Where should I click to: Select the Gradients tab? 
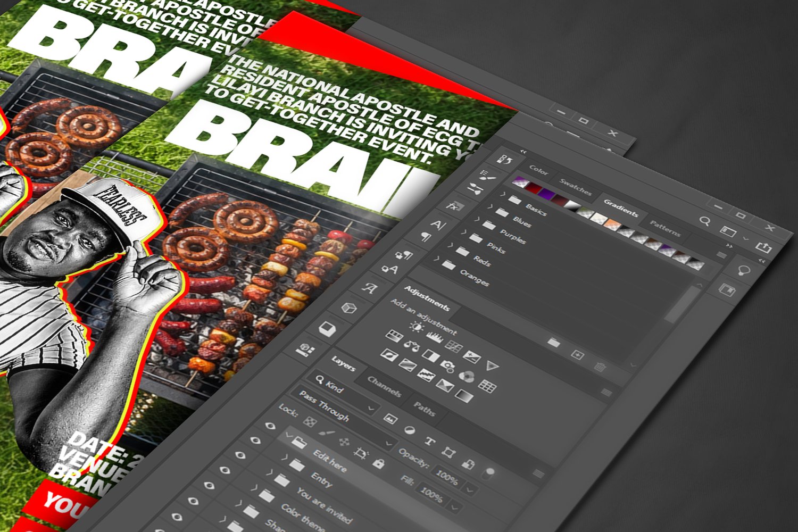click(621, 209)
